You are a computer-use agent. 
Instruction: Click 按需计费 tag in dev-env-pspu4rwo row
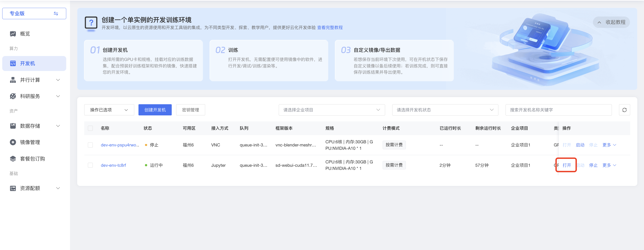point(394,145)
